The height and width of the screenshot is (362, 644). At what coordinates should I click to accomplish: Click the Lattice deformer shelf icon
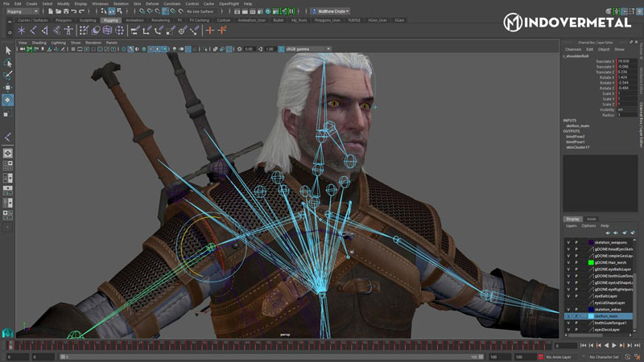(107, 31)
